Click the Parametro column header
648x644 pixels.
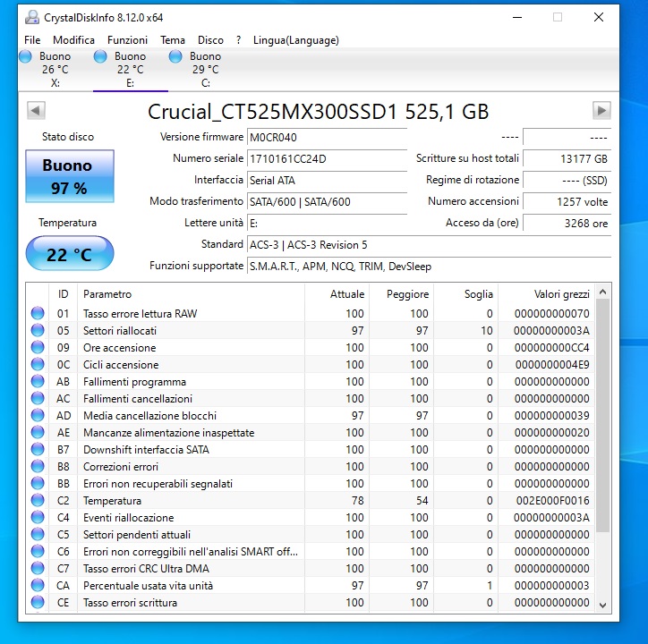pos(191,293)
